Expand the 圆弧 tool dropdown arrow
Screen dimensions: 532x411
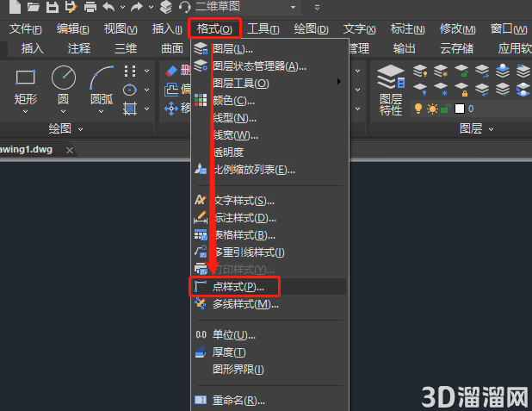101,111
